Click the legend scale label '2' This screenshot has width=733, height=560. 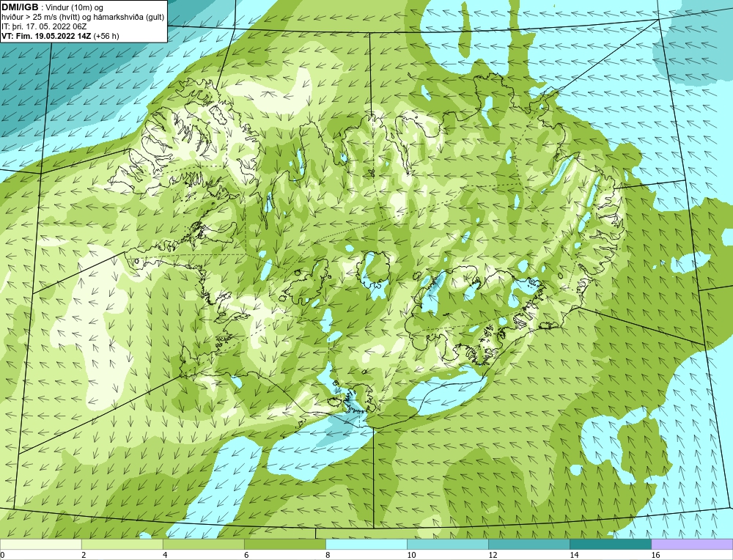[x=84, y=555]
